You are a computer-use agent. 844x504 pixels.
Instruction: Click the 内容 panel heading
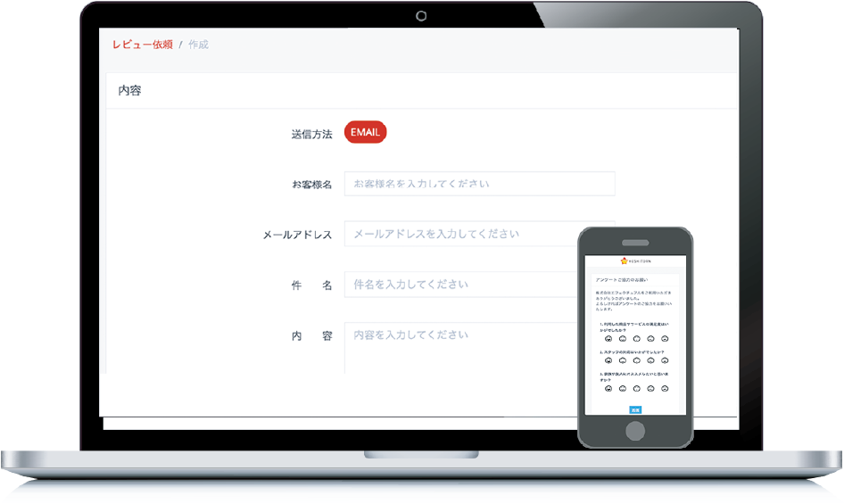tap(129, 90)
